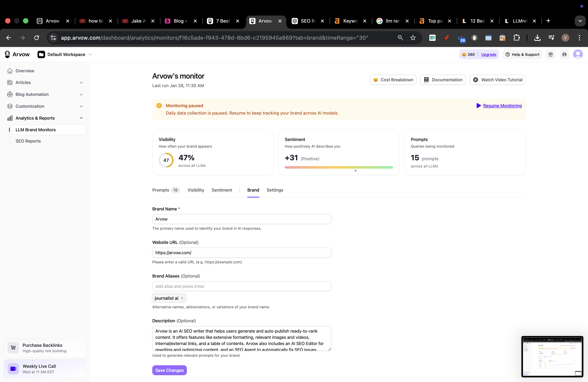Open the Sentiment tab
The image size is (588, 382).
(222, 190)
